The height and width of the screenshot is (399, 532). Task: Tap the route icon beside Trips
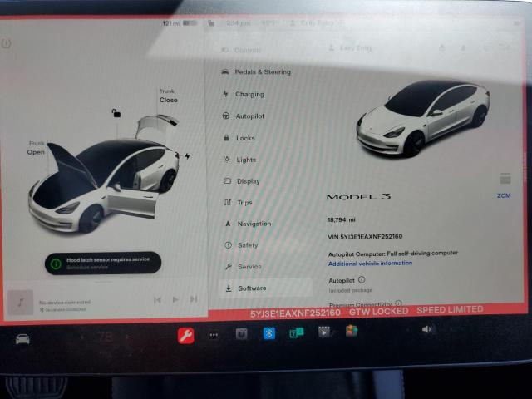pos(227,203)
